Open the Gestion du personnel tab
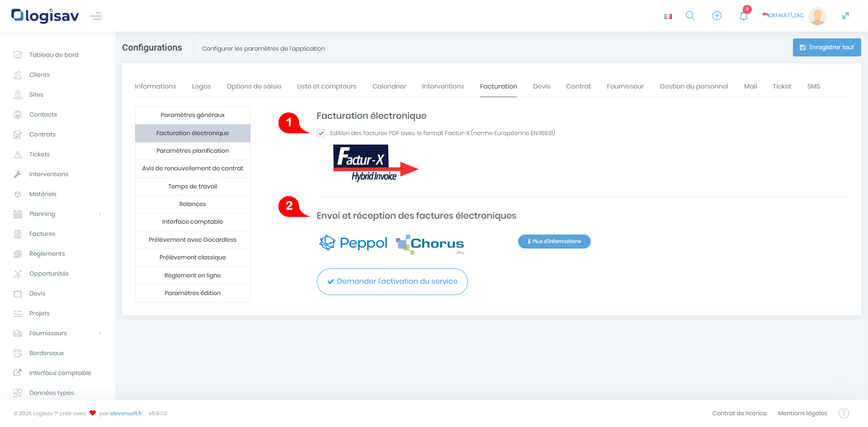868x427 pixels. coord(693,86)
